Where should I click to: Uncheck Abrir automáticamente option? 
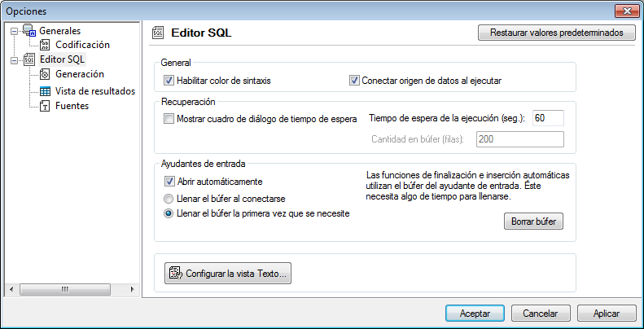(169, 182)
